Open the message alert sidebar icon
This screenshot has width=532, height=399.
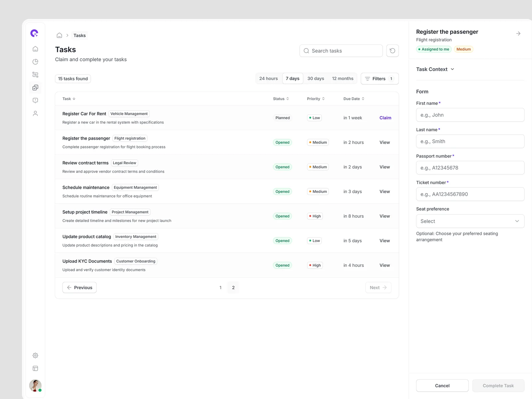click(35, 100)
